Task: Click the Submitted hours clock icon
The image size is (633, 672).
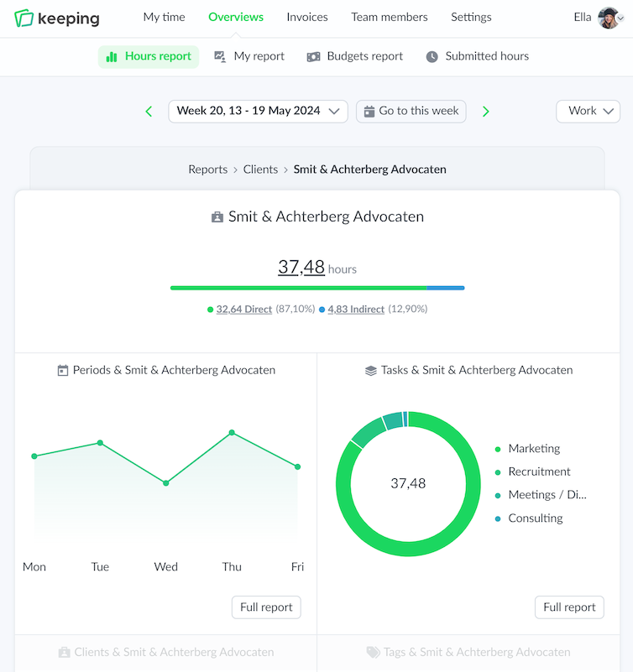Action: 432,56
